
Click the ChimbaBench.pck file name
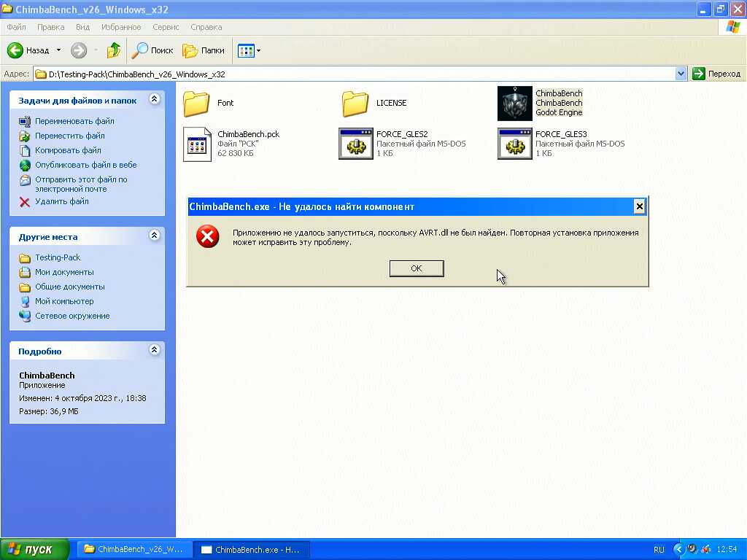click(248, 134)
